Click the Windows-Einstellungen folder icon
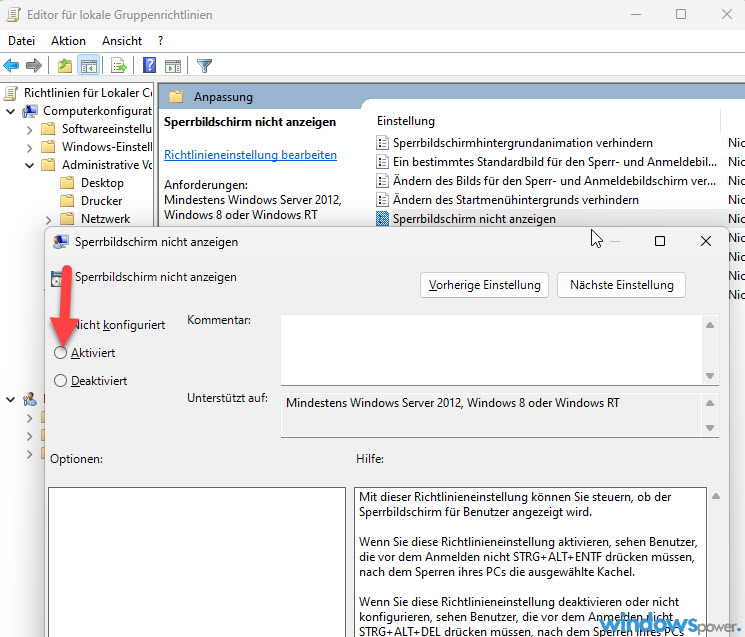The image size is (745, 637). [x=48, y=147]
